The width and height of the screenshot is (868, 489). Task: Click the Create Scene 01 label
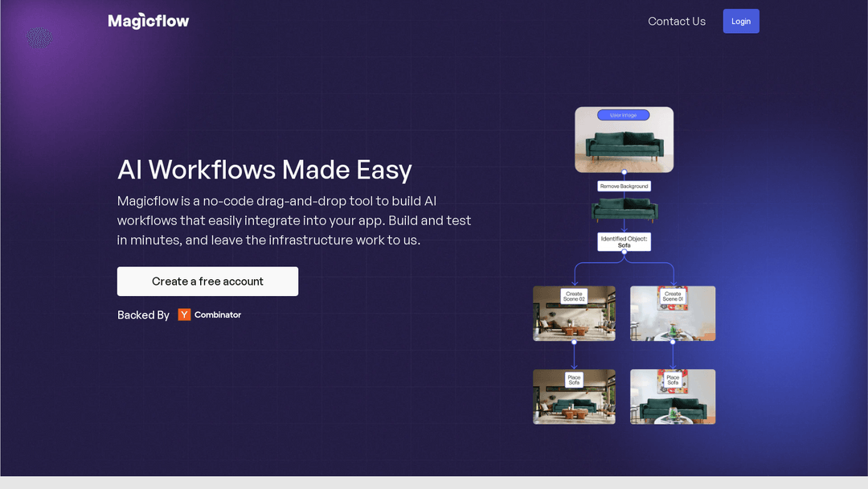pyautogui.click(x=672, y=296)
